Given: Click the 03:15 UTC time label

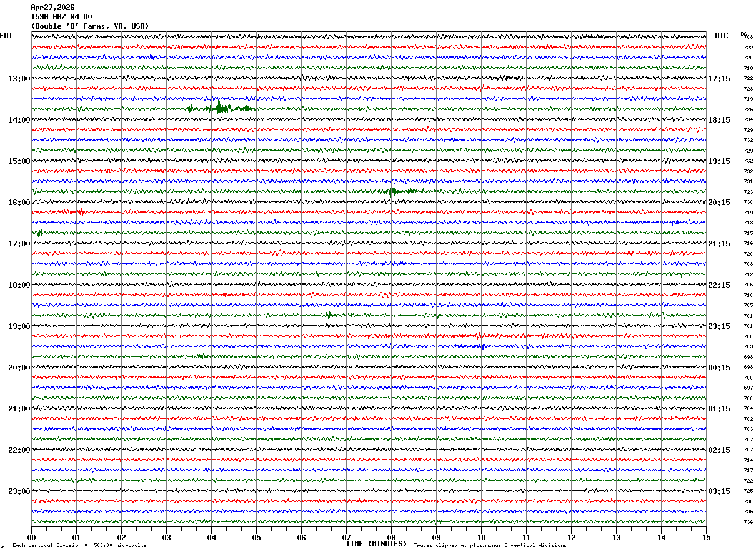Looking at the screenshot, I should click(719, 491).
